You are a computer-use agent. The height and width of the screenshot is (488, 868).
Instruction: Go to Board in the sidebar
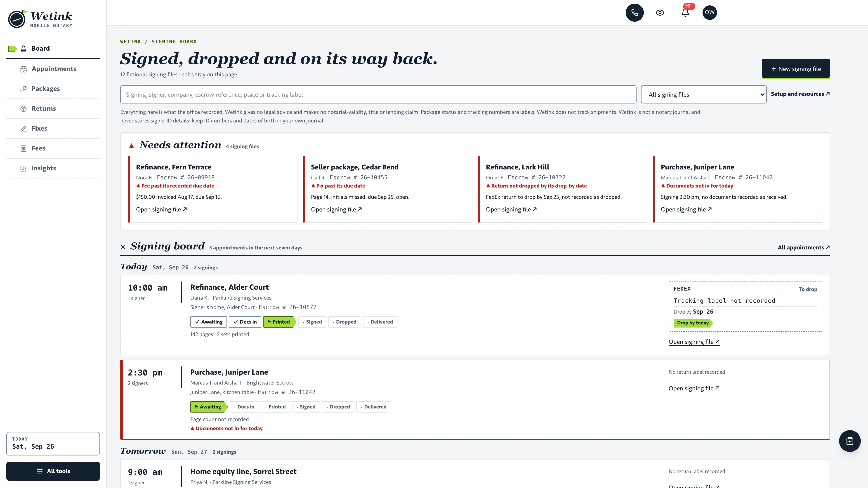click(53, 49)
